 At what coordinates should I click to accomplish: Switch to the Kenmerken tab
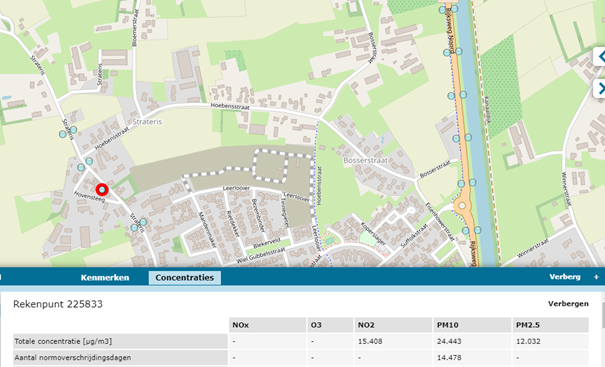click(105, 277)
